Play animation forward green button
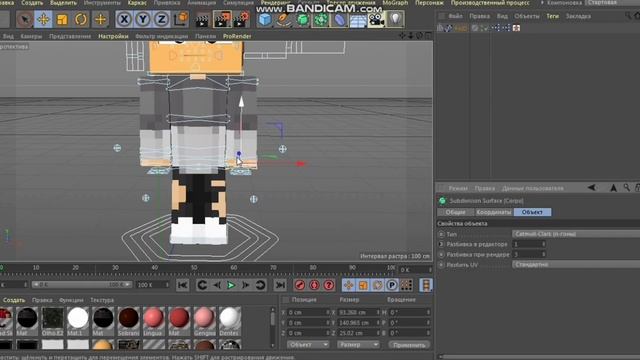Screen dimensions: 640x360 pos(231,285)
